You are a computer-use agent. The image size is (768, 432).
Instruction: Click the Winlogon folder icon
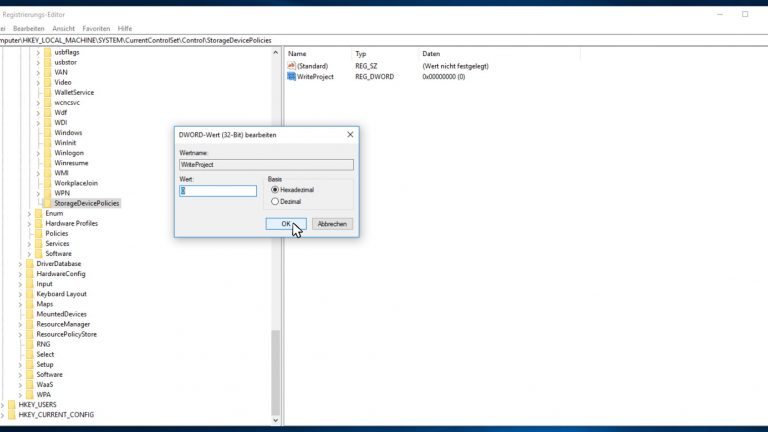pyautogui.click(x=47, y=153)
